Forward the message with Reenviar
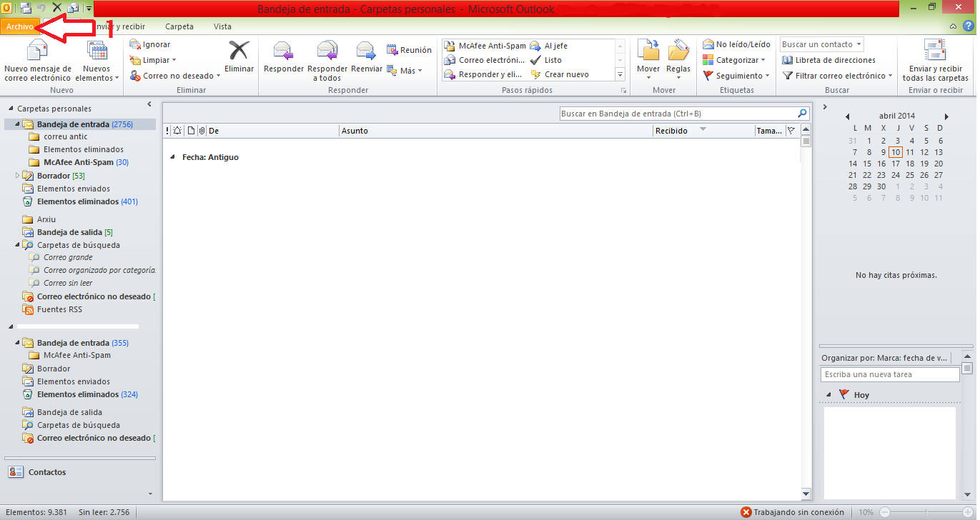 [367, 57]
